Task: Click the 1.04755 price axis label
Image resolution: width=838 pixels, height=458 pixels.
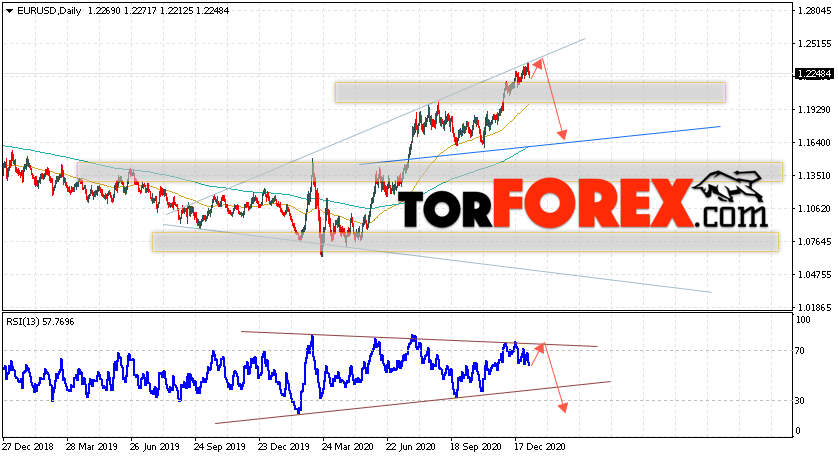Action: [x=814, y=275]
